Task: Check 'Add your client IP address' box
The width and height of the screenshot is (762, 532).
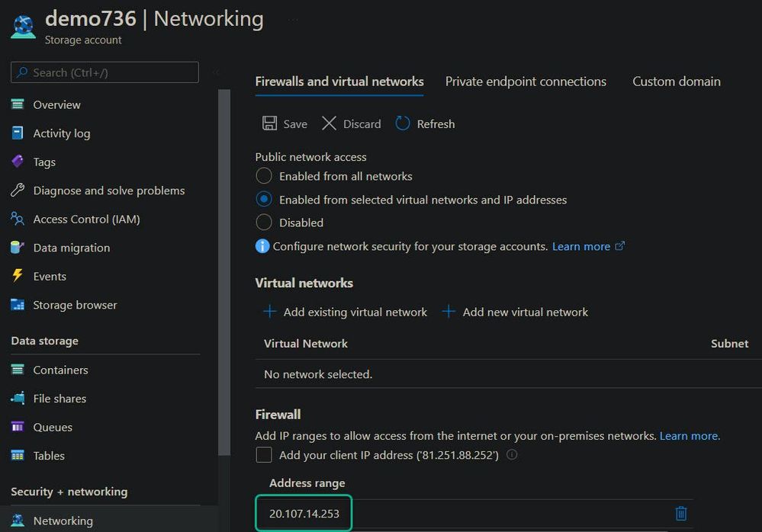Action: point(264,455)
